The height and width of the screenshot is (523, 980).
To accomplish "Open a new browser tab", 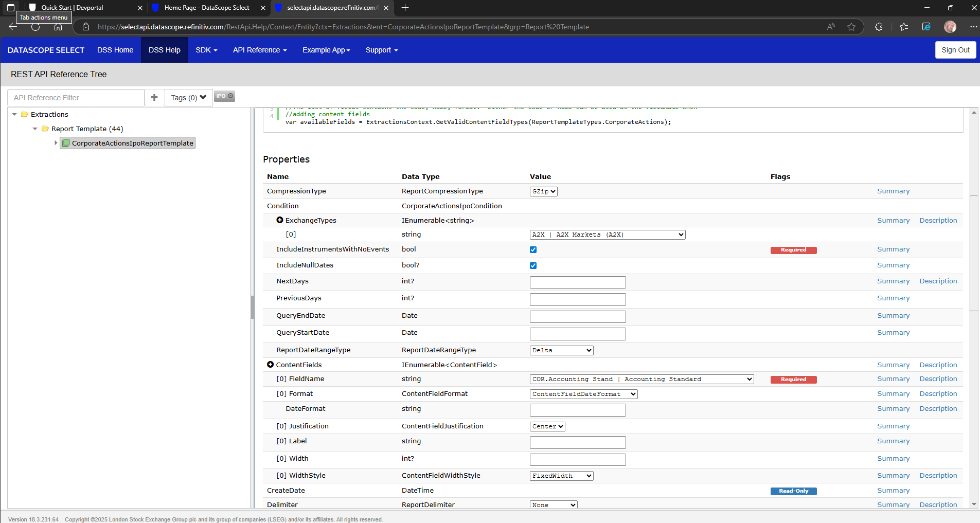I will pos(405,8).
